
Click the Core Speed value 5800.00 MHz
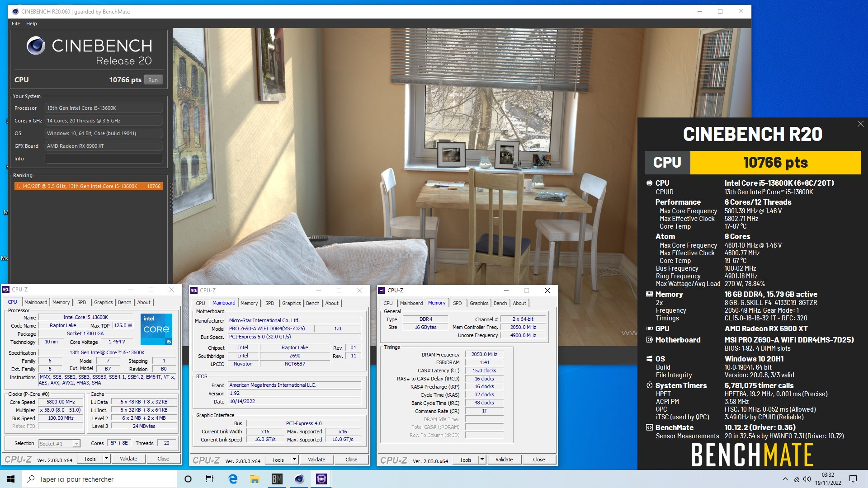click(61, 402)
